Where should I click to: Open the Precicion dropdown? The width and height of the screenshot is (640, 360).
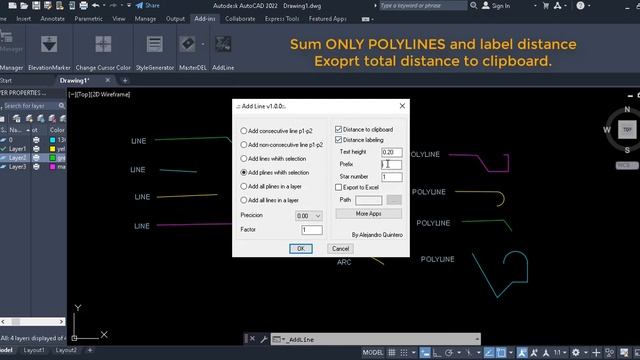point(309,216)
